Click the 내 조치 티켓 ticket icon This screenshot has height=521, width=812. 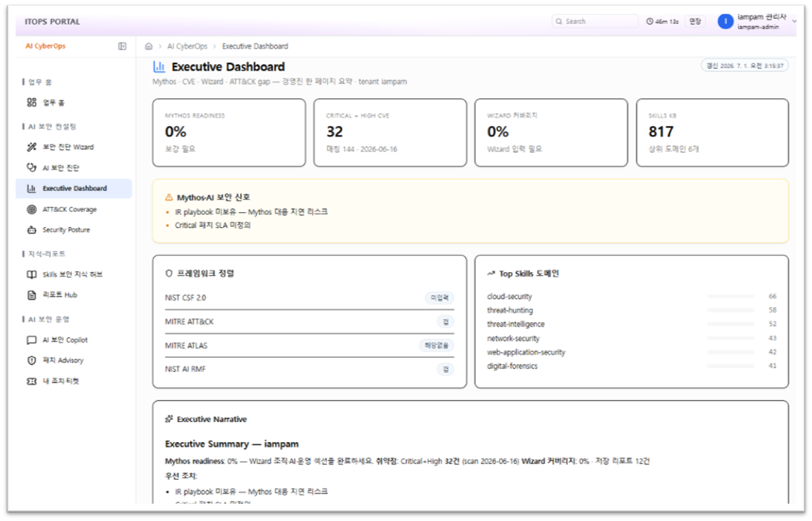point(31,381)
